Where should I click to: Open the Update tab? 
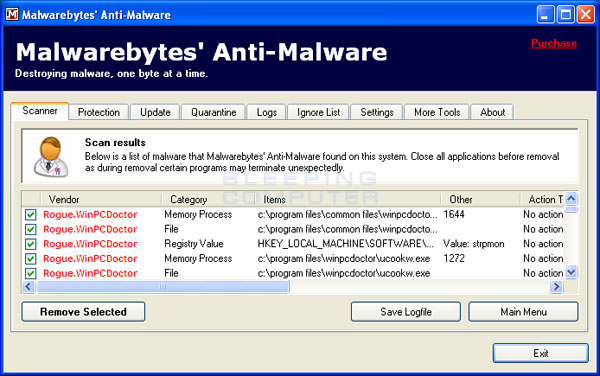pos(155,112)
